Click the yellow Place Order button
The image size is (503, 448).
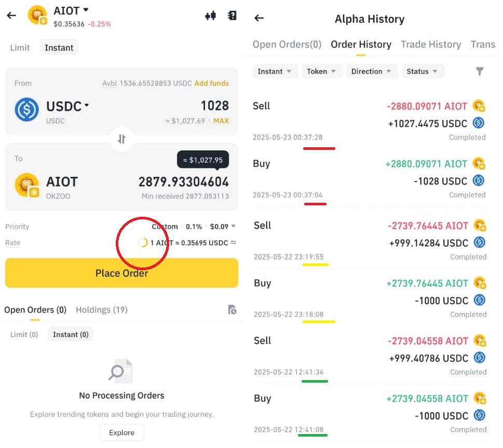(x=121, y=273)
